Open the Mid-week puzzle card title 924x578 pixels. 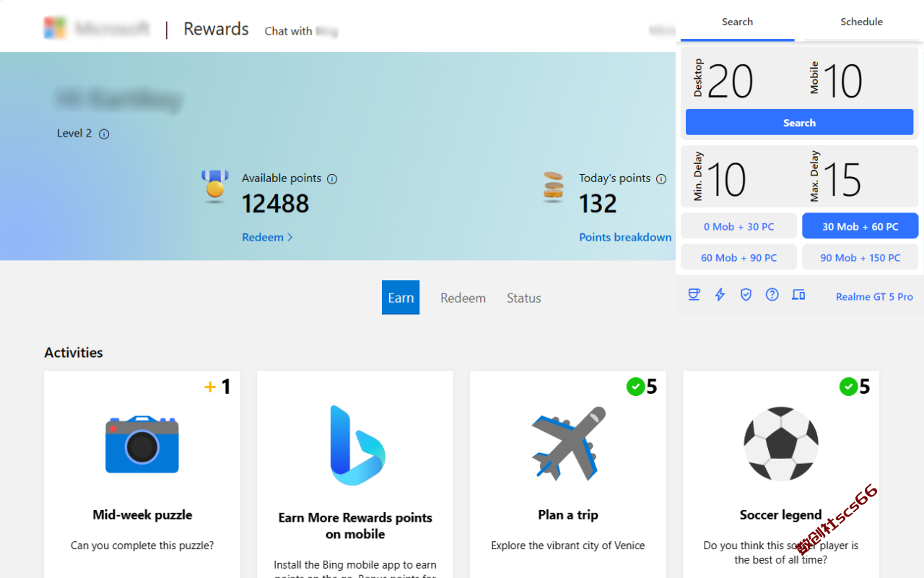point(142,515)
